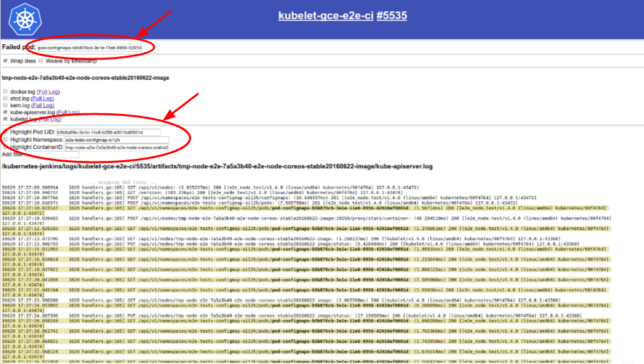The height and width of the screenshot is (364, 644).
Task: Click the Kubernetes wheel logo
Action: pyautogui.click(x=25, y=19)
